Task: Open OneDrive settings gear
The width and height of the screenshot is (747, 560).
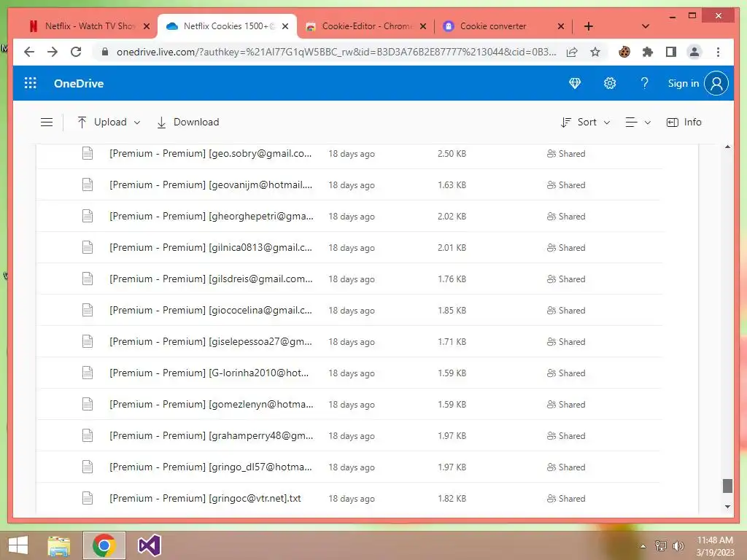Action: tap(610, 83)
